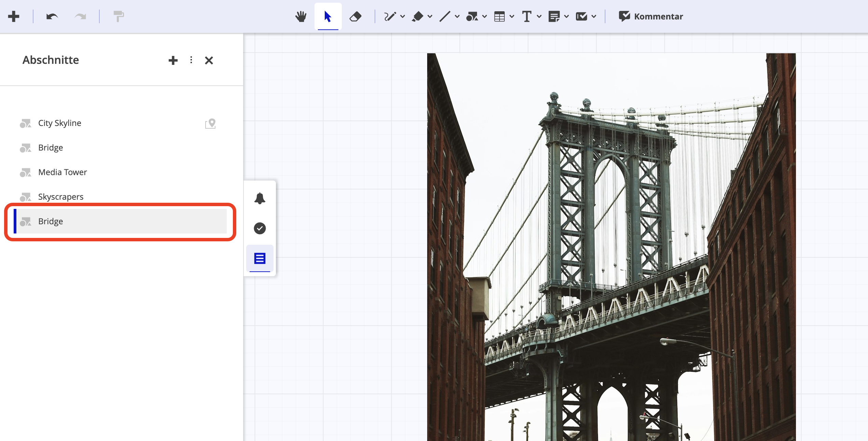The image size is (868, 441).
Task: Switch to the Selection cursor tool
Action: [327, 16]
